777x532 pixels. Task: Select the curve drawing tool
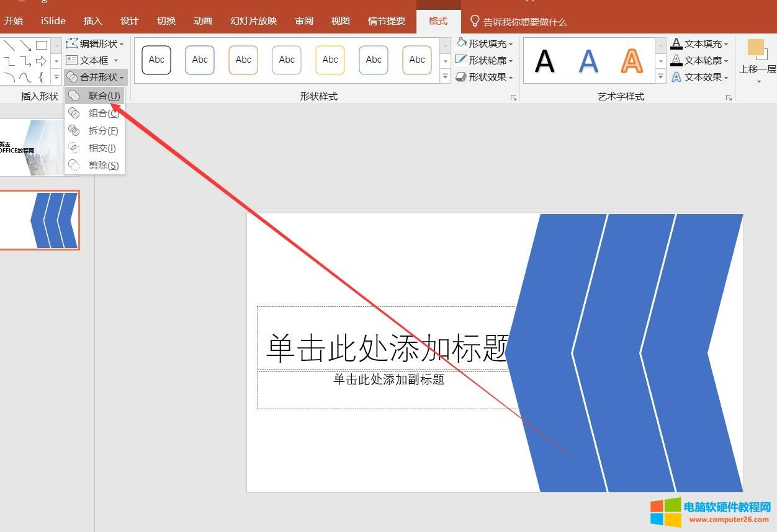[x=8, y=77]
